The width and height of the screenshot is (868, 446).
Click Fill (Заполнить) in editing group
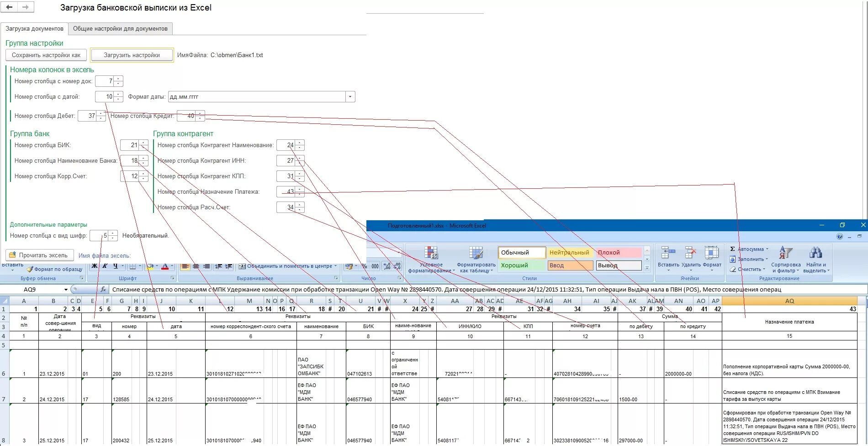tap(749, 259)
